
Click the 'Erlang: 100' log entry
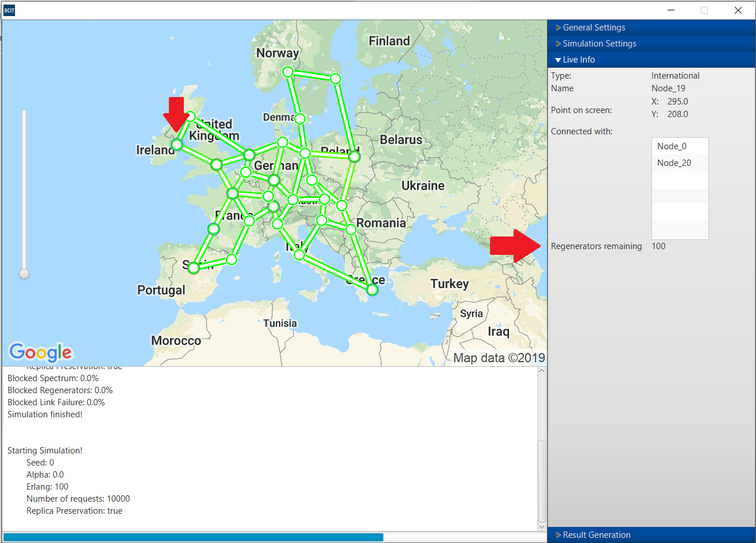click(x=48, y=487)
